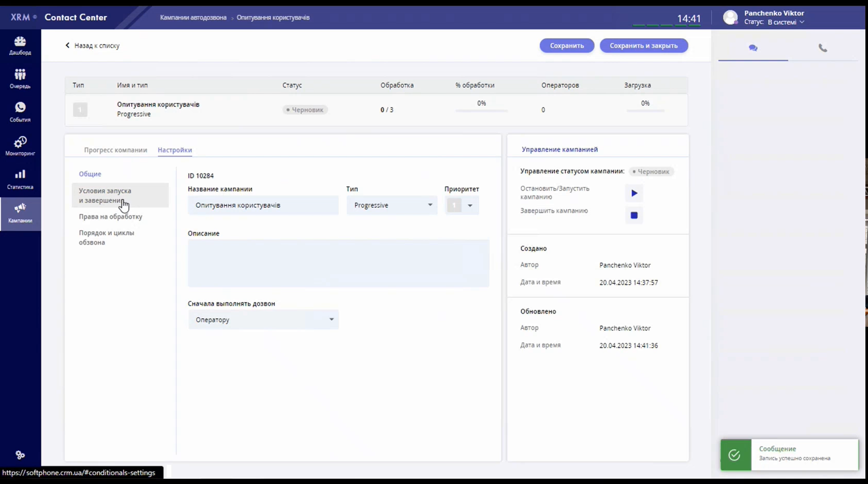Click Опитування користувачів breadcrumb
Image resolution: width=868 pixels, height=484 pixels.
click(x=273, y=18)
